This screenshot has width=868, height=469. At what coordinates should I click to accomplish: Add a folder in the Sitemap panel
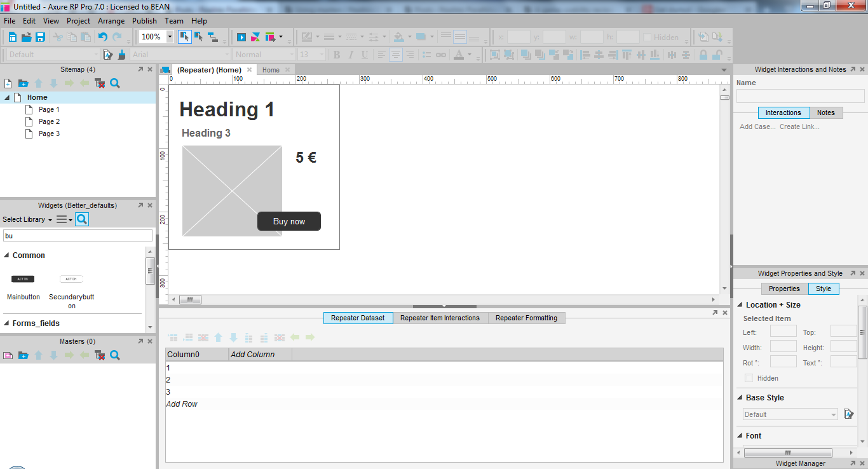[x=23, y=83]
